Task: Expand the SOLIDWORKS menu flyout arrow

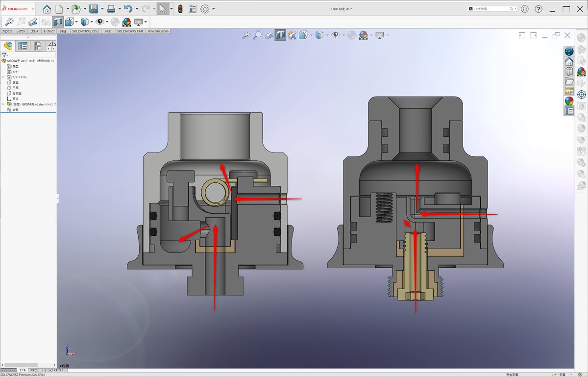Action: point(33,9)
